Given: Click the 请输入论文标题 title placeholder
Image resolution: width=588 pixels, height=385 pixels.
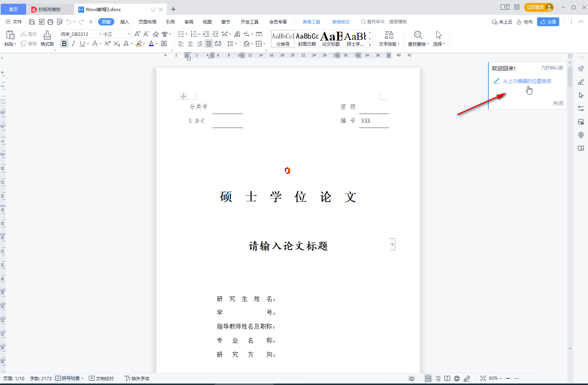Looking at the screenshot, I should (288, 246).
